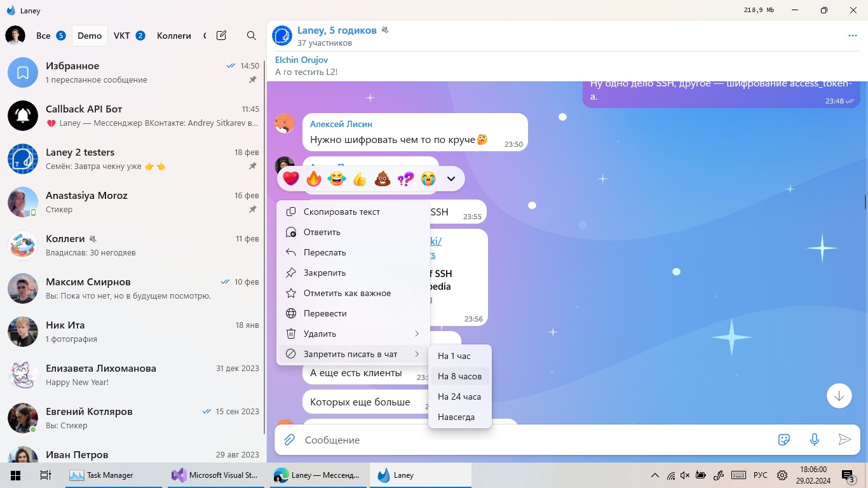React with the red heart emoji
Viewport: 868px width, 488px height.
[291, 179]
